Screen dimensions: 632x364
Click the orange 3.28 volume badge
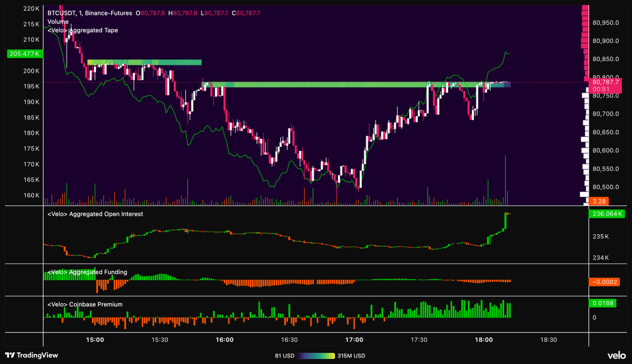tap(599, 201)
